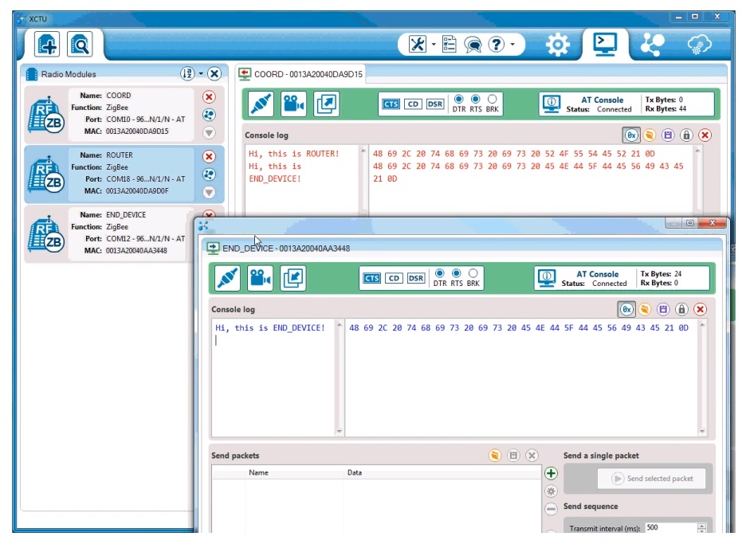Toggle RTS radio button in COORD console
This screenshot has width=750, height=560.
[x=476, y=99]
